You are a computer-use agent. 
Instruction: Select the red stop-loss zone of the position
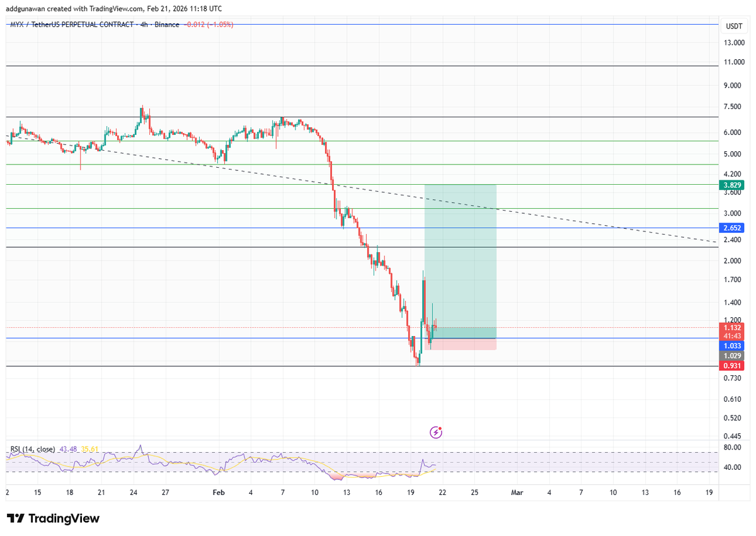coord(461,344)
